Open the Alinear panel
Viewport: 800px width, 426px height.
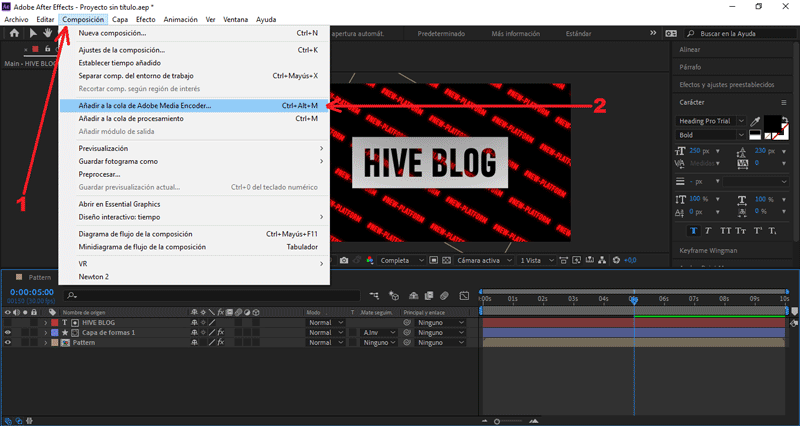pyautogui.click(x=690, y=49)
